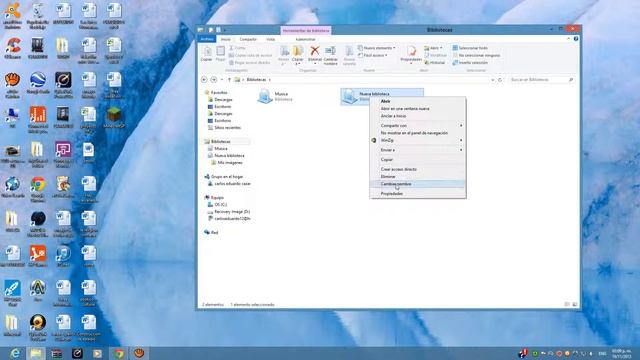
Task: Expand the Enviar a submenu
Action: tap(418, 150)
